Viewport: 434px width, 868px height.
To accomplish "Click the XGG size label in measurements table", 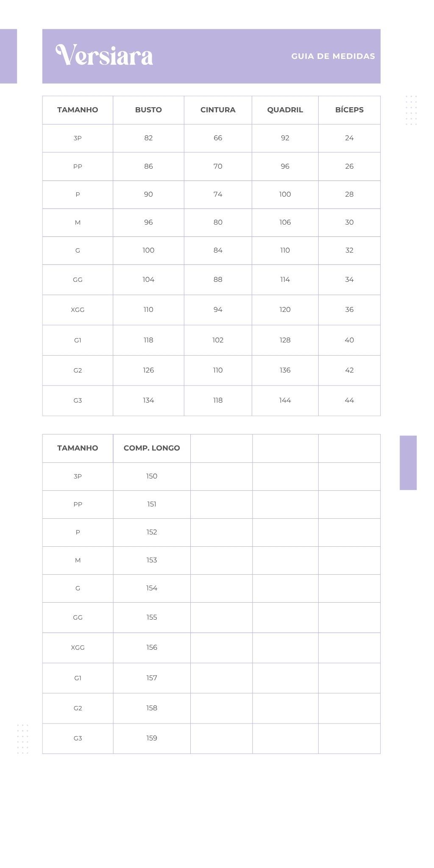I will [x=78, y=310].
